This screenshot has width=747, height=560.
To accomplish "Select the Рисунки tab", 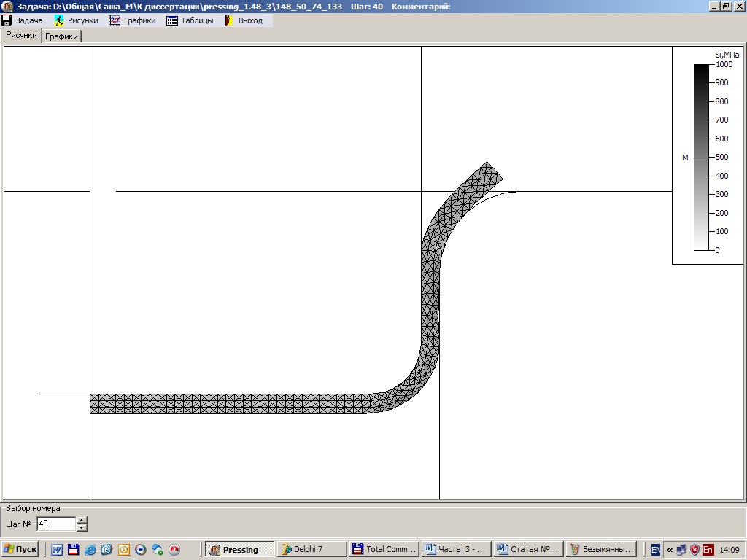I will 21,35.
